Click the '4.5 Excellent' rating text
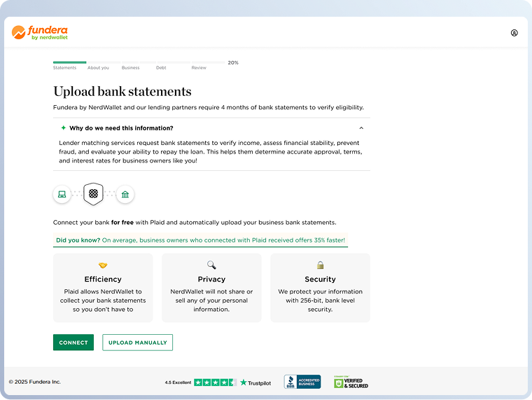Viewport: 532px width, 400px height. point(178,382)
